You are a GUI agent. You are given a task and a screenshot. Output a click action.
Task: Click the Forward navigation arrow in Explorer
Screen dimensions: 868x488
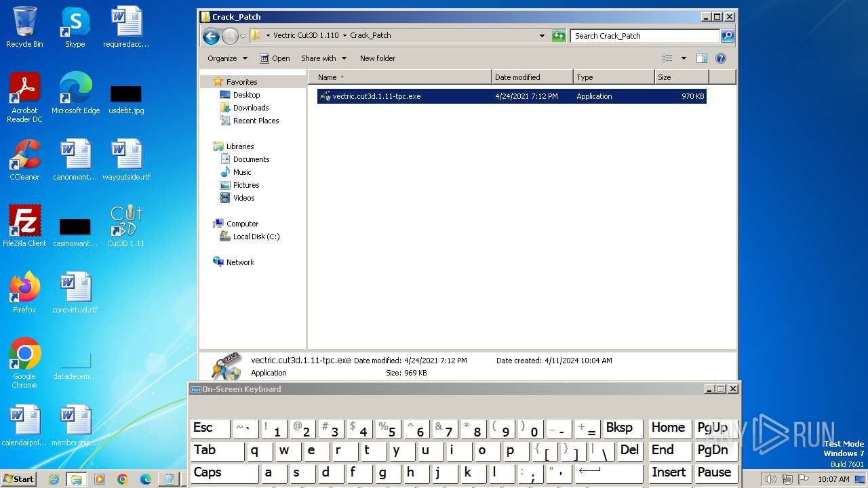[x=231, y=36]
